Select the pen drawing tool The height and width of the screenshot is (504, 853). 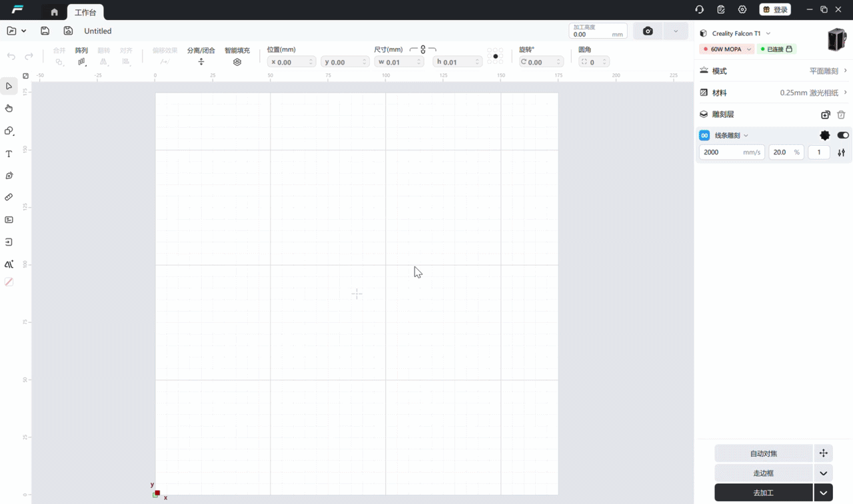tap(9, 176)
